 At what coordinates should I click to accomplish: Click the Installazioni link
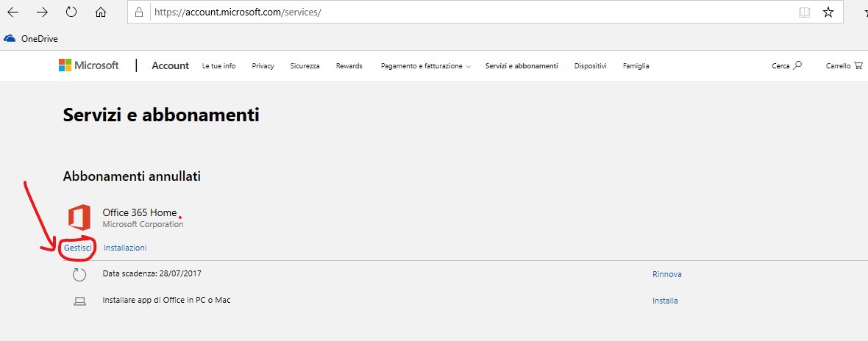pos(125,248)
